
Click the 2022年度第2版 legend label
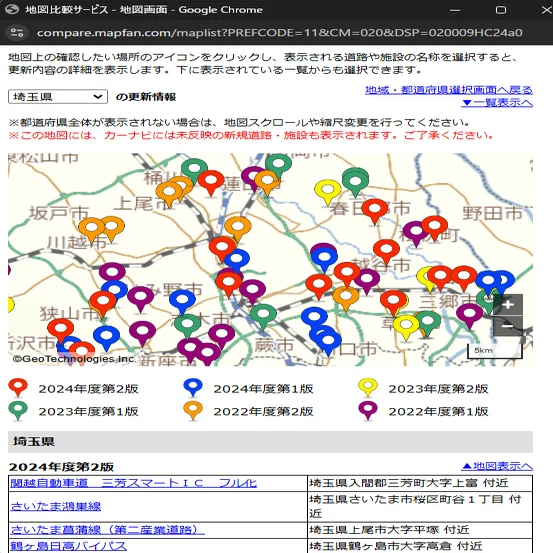(263, 411)
